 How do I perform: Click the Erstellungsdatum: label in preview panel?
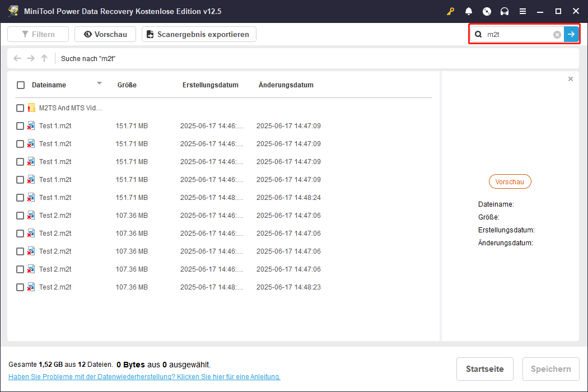point(506,230)
